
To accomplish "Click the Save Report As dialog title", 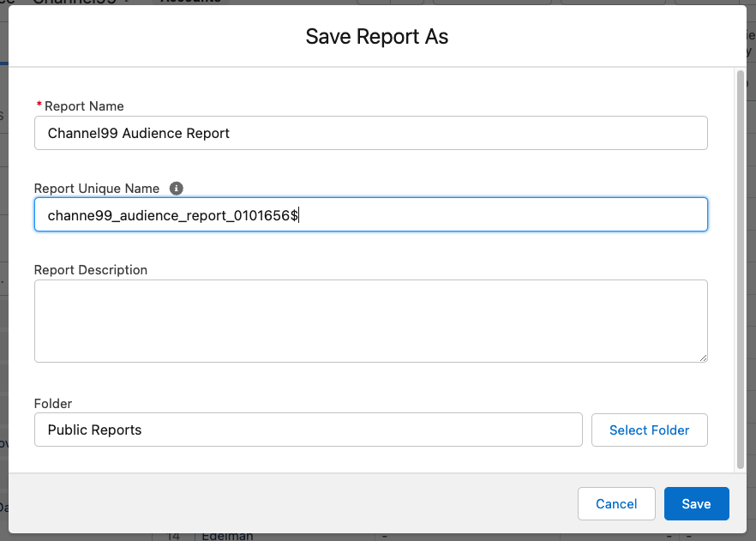I will click(377, 37).
